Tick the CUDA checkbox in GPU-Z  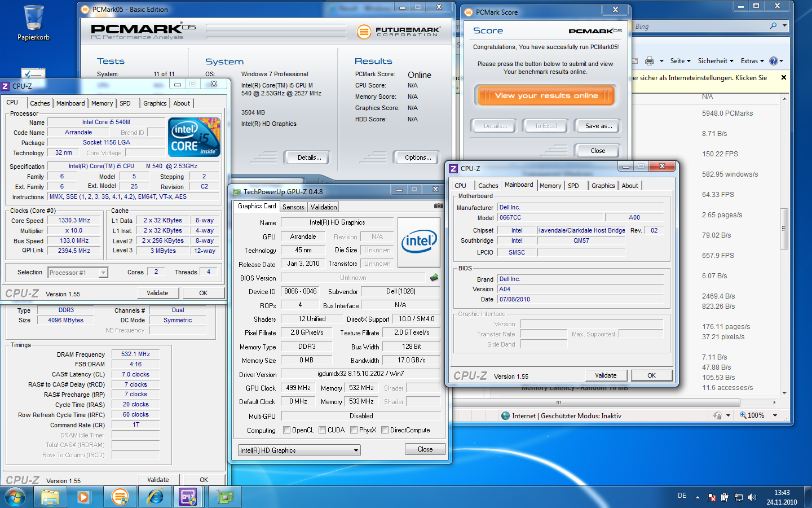[322, 430]
